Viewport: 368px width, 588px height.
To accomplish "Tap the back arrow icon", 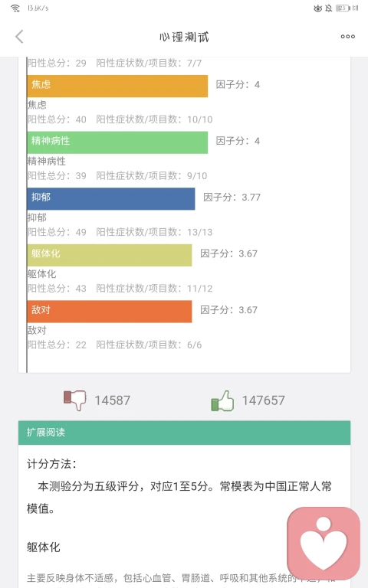I will (x=19, y=37).
